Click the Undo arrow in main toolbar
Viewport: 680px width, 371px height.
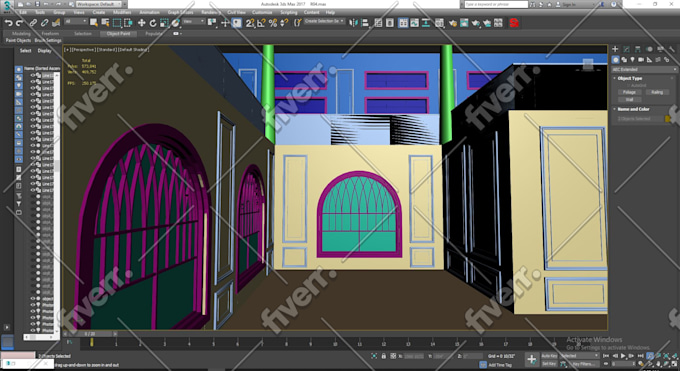tap(8, 23)
